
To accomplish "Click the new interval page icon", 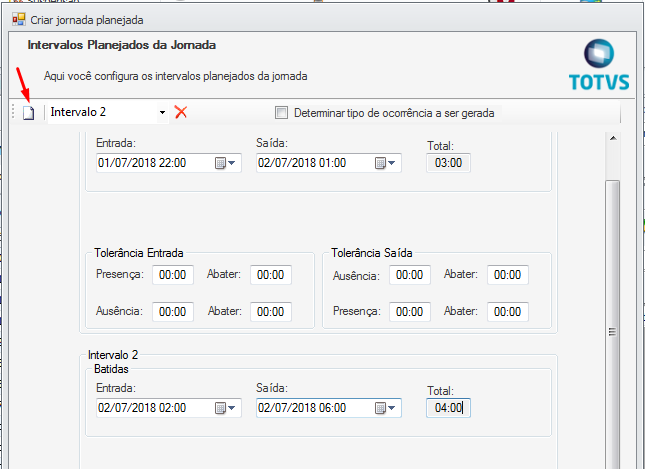I will (28, 112).
